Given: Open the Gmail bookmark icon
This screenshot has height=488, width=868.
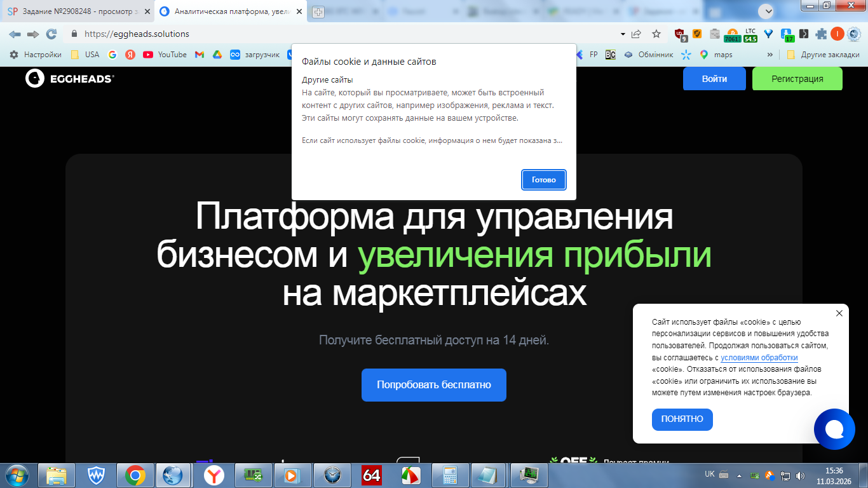Looking at the screenshot, I should pos(200,55).
